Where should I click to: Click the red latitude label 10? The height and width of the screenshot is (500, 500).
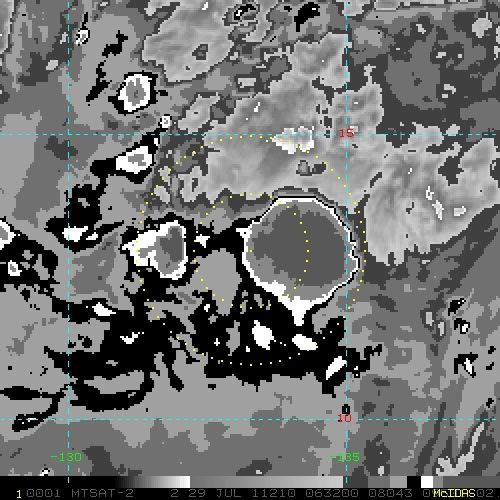[x=344, y=418]
